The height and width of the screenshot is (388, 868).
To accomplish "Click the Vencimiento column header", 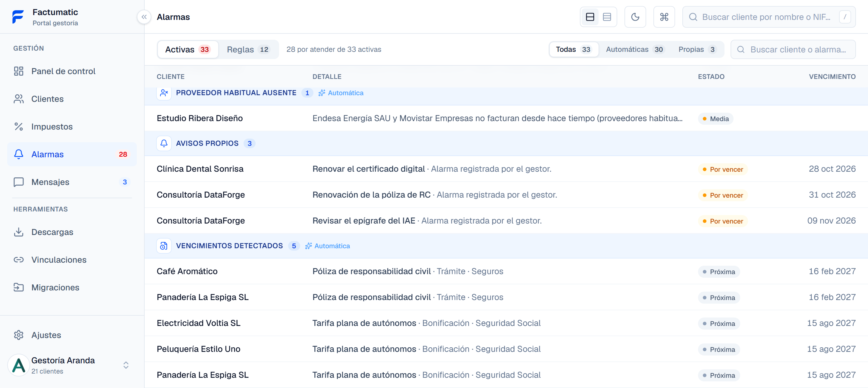I will [x=832, y=77].
